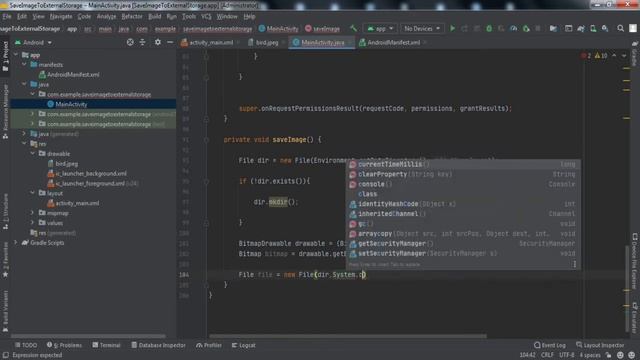Collapse the manifests folder
This screenshot has width=640, height=360.
(x=24, y=64)
